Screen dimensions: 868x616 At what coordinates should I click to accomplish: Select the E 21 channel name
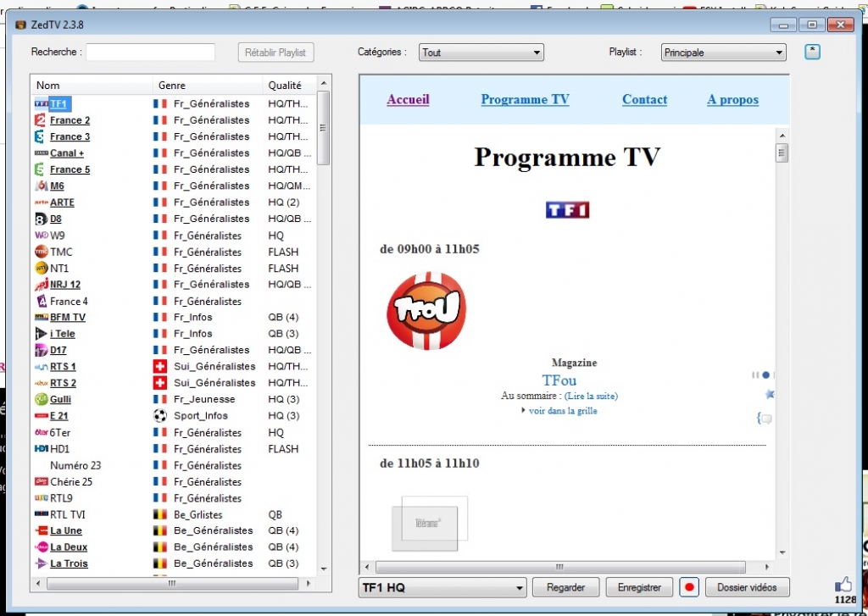tap(59, 416)
